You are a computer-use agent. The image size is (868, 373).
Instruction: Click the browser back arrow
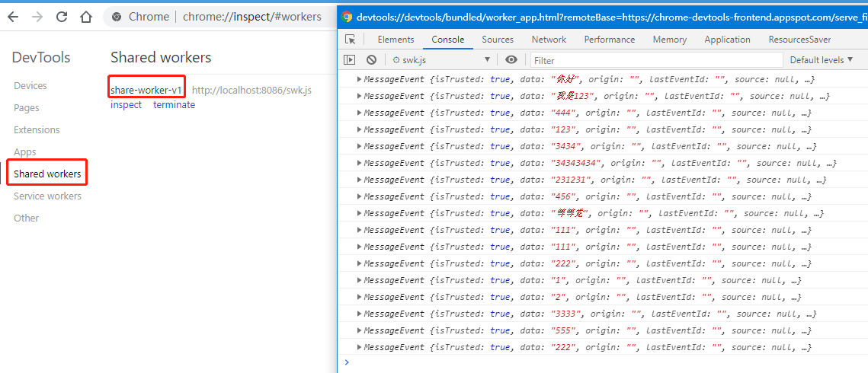pyautogui.click(x=14, y=17)
